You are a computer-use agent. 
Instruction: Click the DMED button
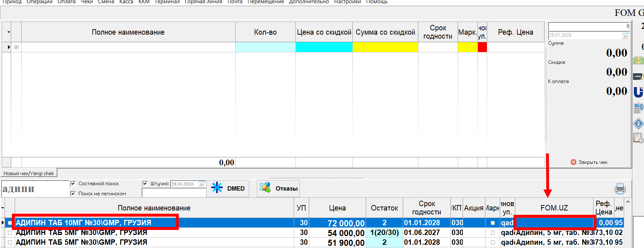(x=228, y=188)
